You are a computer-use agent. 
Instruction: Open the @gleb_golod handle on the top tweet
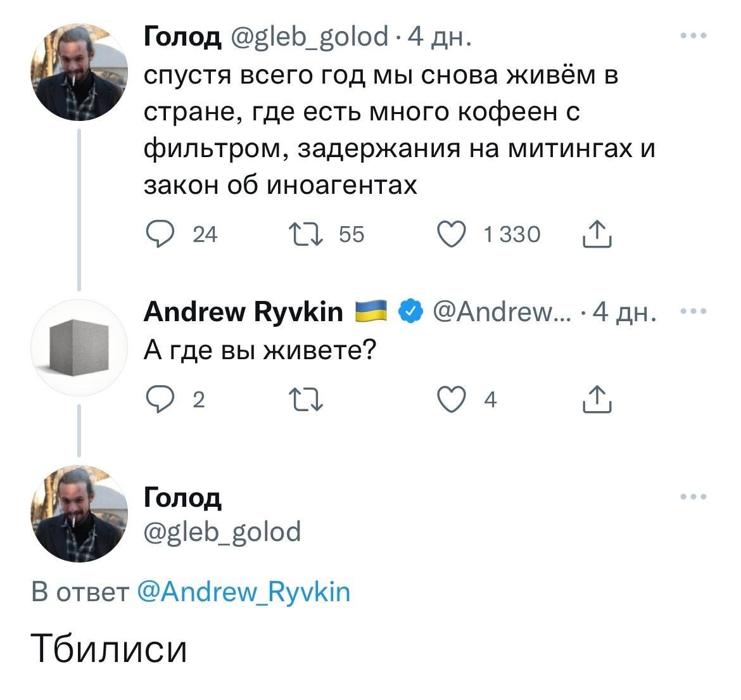click(x=309, y=38)
